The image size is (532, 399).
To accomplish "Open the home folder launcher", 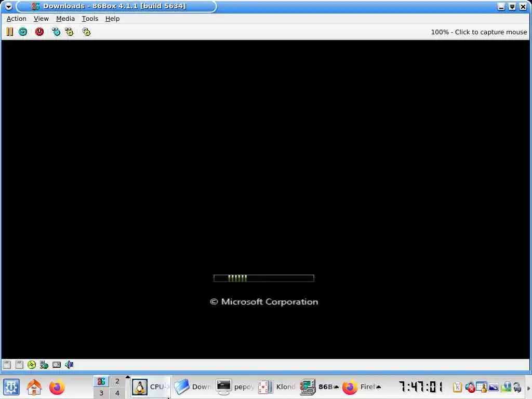I will click(34, 387).
